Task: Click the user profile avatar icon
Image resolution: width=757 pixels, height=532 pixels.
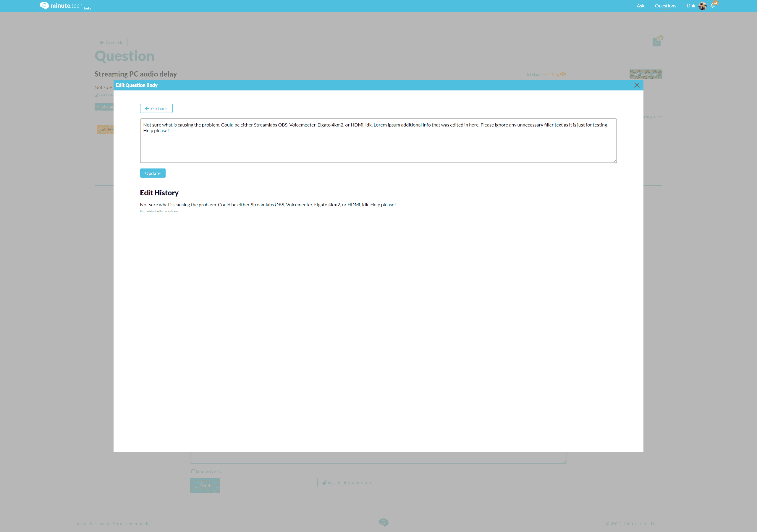Action: (703, 6)
